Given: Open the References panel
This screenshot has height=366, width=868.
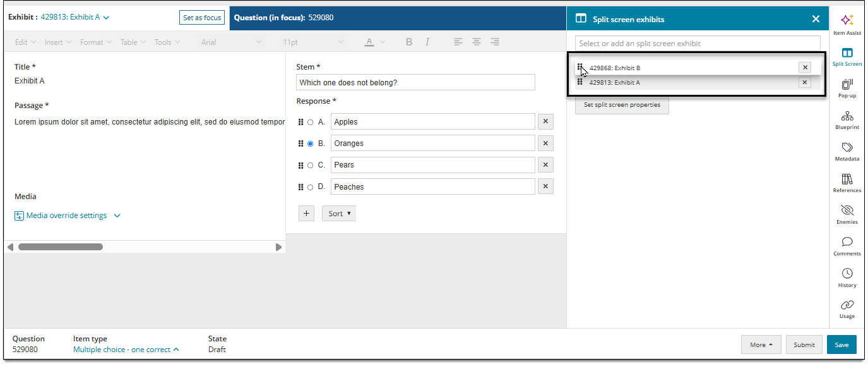Looking at the screenshot, I should coord(847,183).
